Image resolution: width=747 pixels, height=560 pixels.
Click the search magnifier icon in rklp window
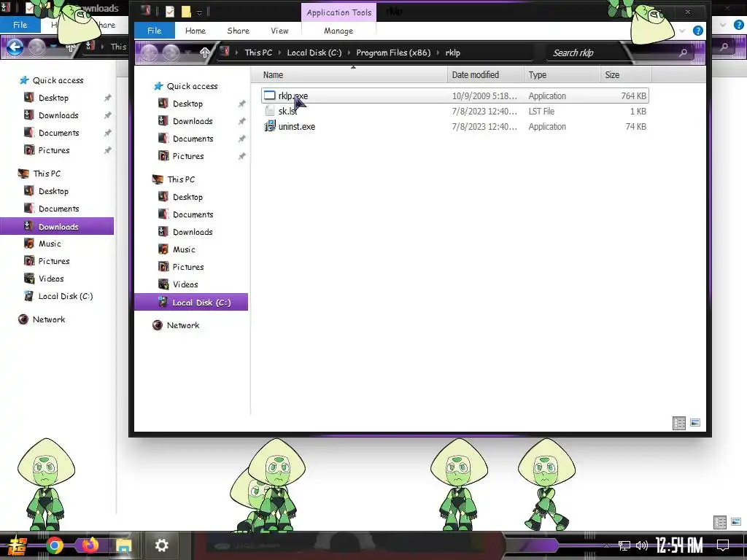[683, 52]
